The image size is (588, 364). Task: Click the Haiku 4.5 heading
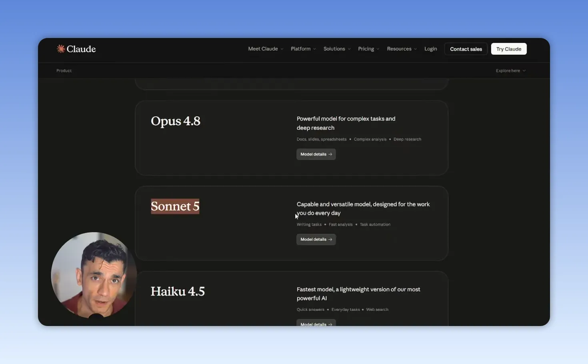(178, 291)
